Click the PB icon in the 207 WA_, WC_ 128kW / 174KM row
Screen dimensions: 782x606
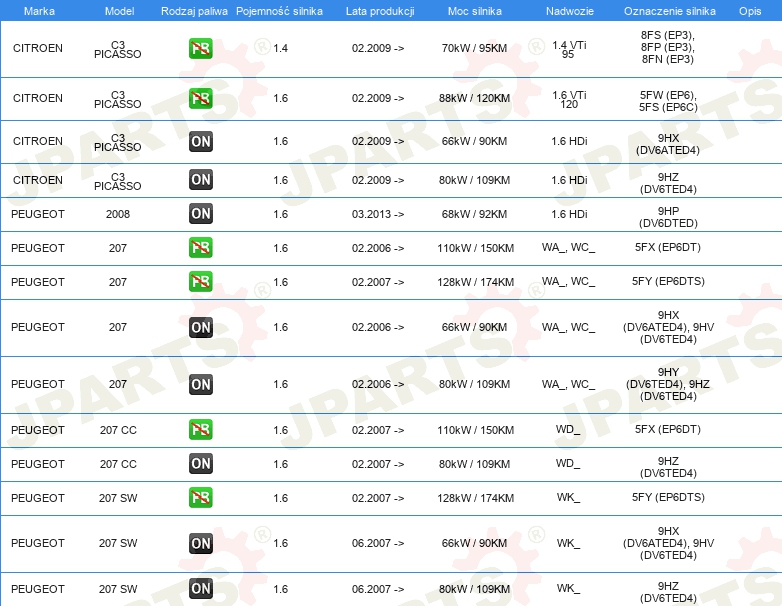tap(200, 281)
